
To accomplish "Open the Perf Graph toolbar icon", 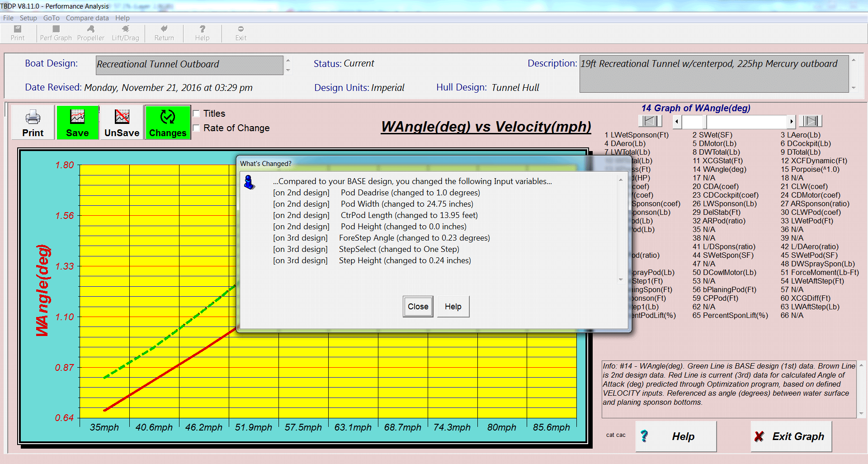I will [56, 33].
